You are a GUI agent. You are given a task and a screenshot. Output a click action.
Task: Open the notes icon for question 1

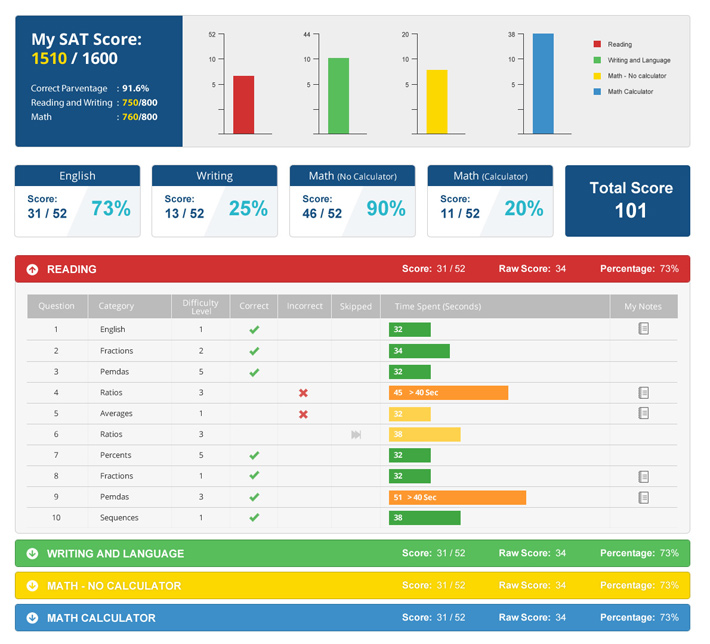pyautogui.click(x=643, y=328)
